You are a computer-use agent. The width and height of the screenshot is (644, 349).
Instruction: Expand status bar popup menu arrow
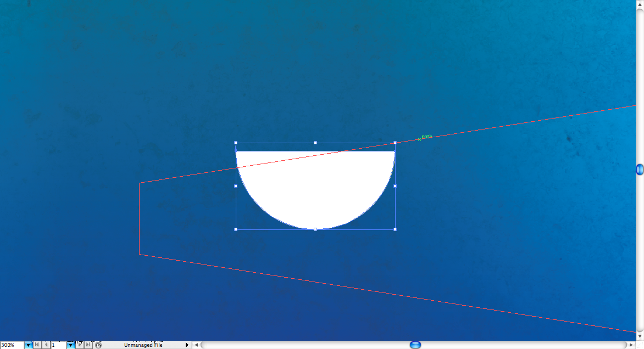pyautogui.click(x=187, y=345)
